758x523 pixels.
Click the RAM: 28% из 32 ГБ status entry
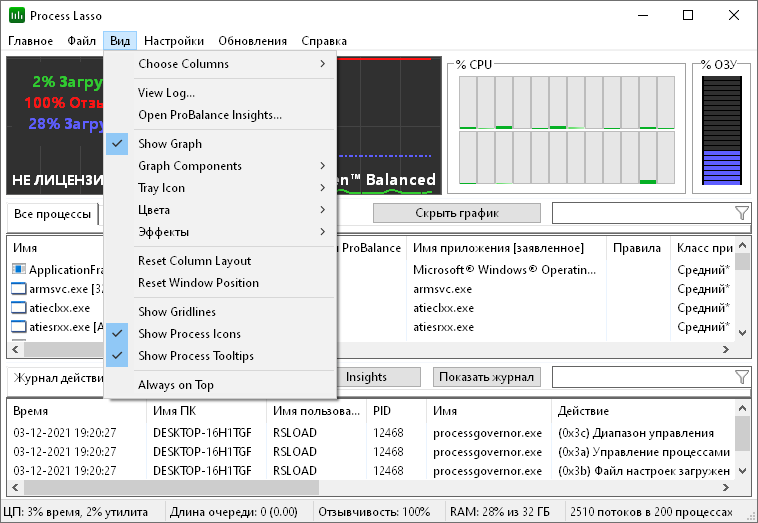499,511
